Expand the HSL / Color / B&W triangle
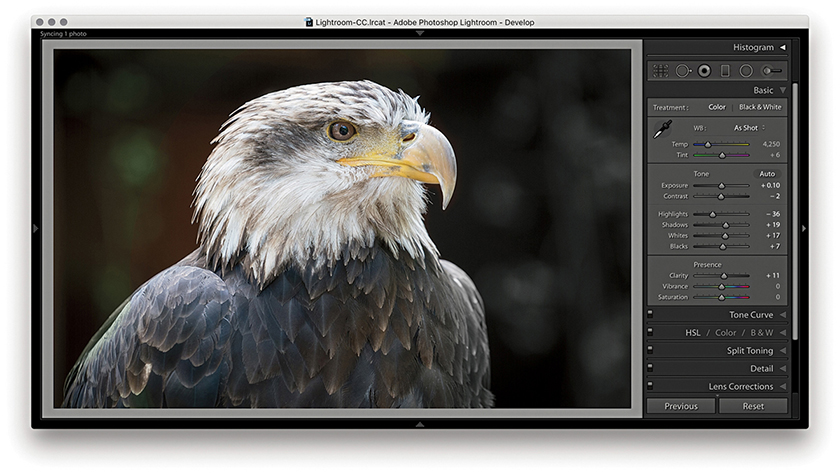 (783, 333)
